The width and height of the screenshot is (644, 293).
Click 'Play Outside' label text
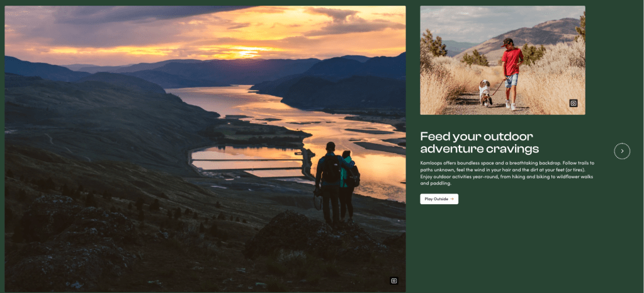[436, 199]
